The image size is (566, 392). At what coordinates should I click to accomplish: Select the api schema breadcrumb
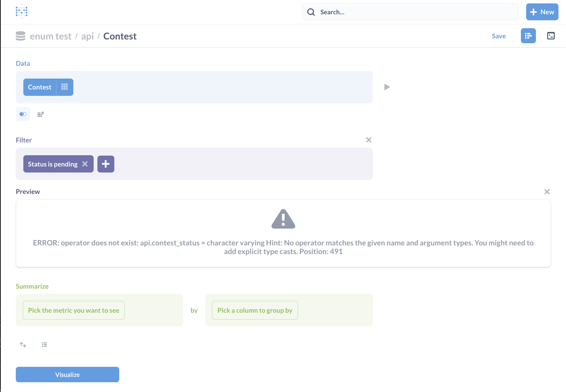click(87, 36)
